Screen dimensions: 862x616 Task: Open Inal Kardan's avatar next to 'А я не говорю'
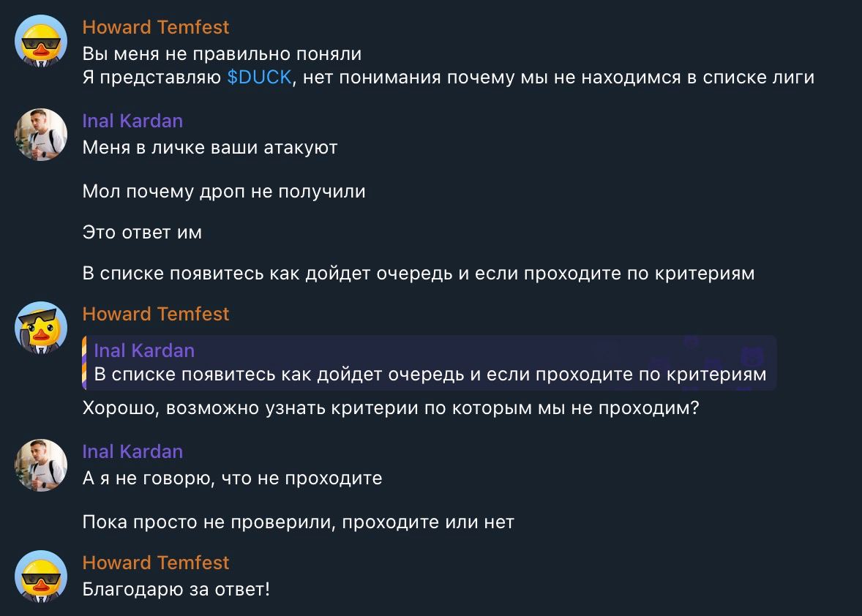tap(41, 465)
